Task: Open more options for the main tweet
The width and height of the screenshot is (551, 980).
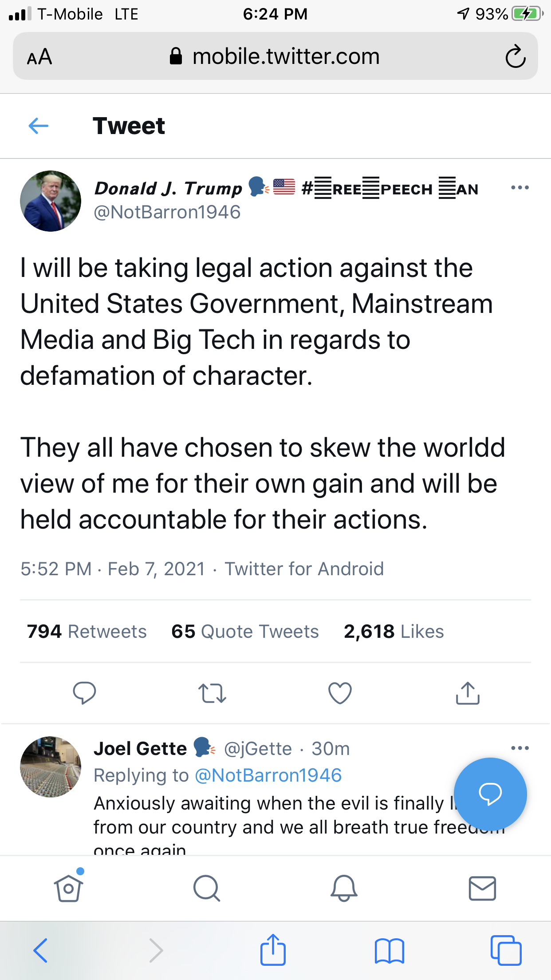Action: pos(520,188)
